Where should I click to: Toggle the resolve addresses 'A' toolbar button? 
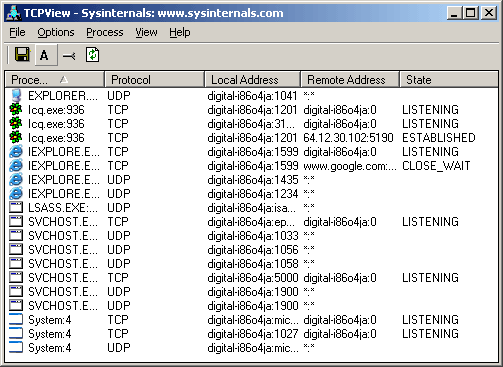(44, 55)
